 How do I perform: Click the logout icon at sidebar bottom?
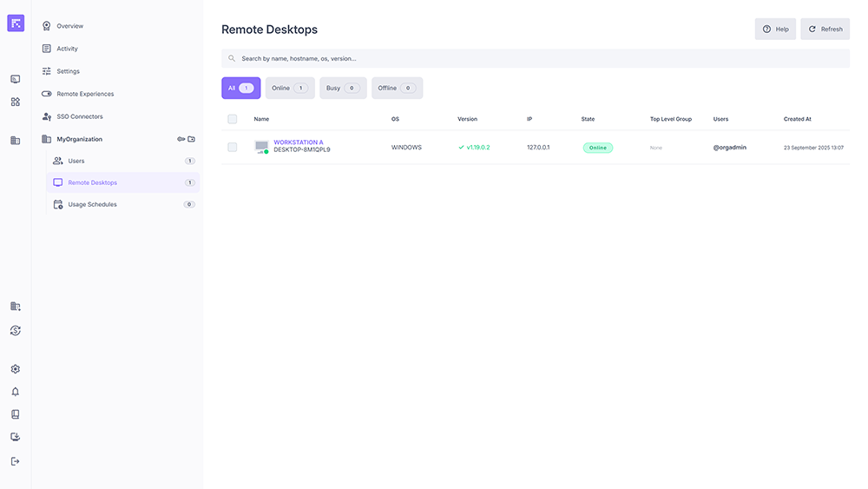pos(15,461)
